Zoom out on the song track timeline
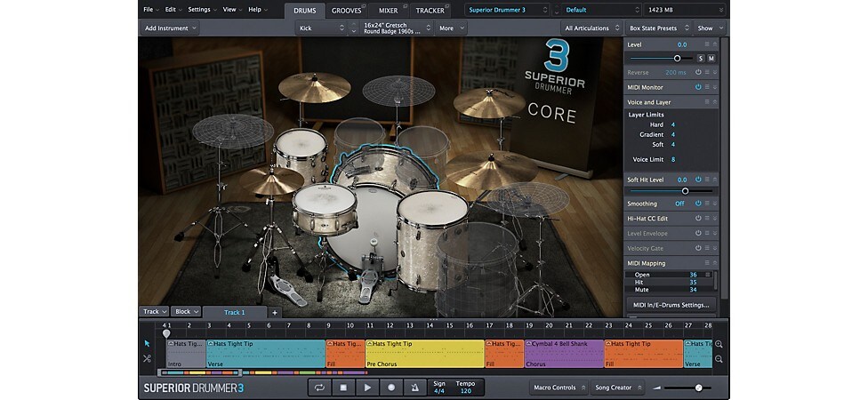 (x=719, y=358)
